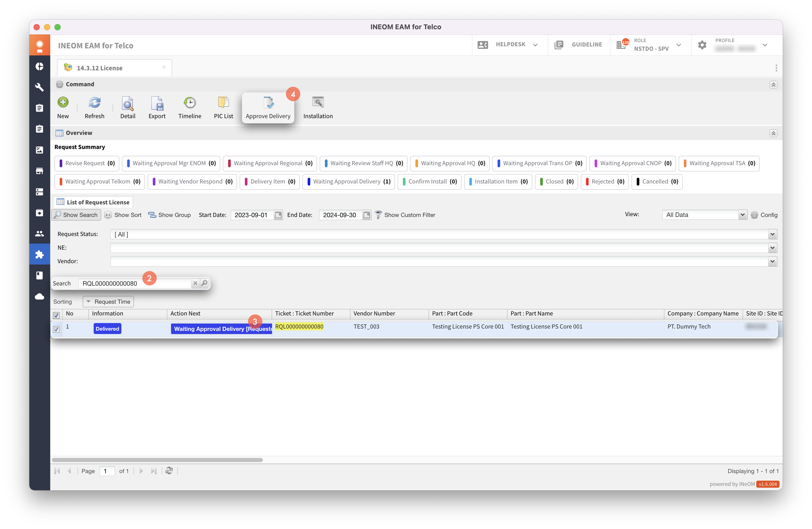Image resolution: width=812 pixels, height=529 pixels.
Task: Click the pagination refresh icon
Action: coord(169,471)
